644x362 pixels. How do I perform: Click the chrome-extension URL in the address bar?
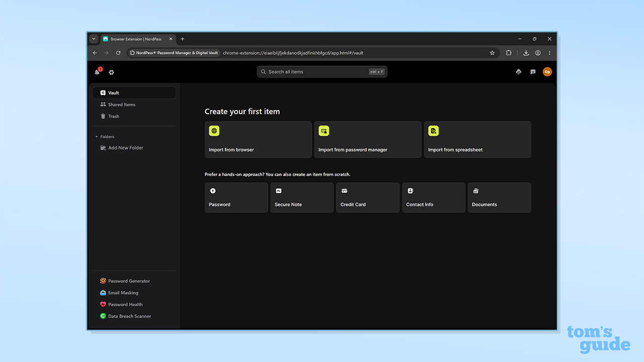293,53
